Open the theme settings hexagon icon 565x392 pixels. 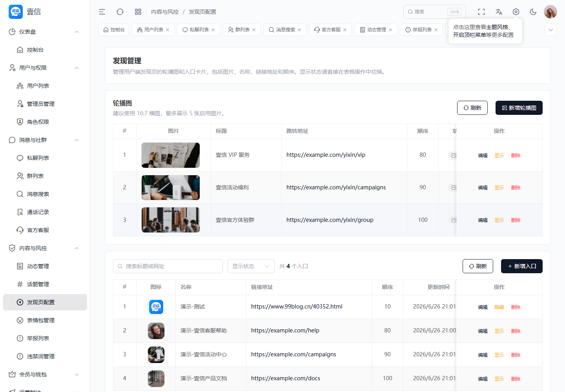(x=516, y=12)
